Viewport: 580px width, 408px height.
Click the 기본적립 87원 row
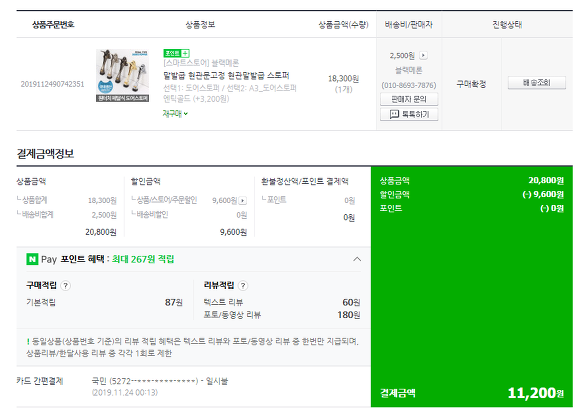(104, 303)
